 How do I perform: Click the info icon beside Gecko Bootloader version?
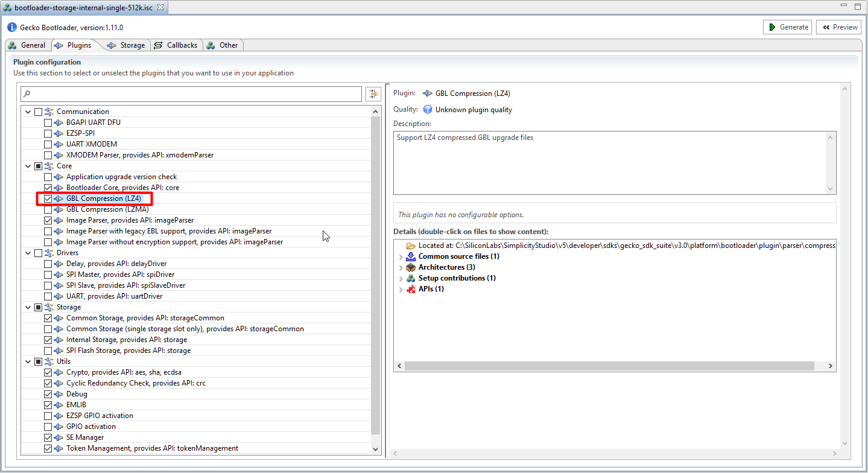pyautogui.click(x=12, y=27)
